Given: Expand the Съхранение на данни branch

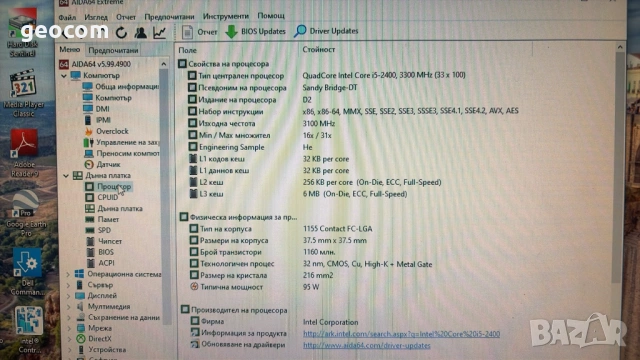Looking at the screenshot, I should 69,318.
